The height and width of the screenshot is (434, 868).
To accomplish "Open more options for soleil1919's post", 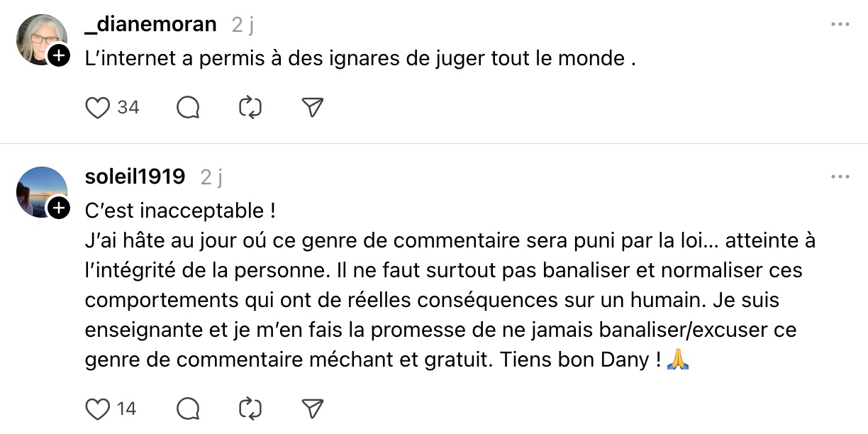I will (x=840, y=177).
